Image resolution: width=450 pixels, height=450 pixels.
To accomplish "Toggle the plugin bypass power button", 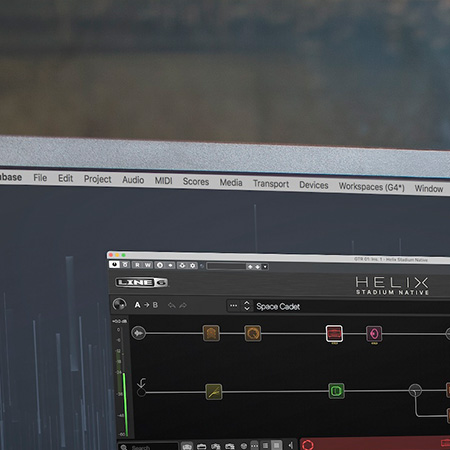I will 114,264.
